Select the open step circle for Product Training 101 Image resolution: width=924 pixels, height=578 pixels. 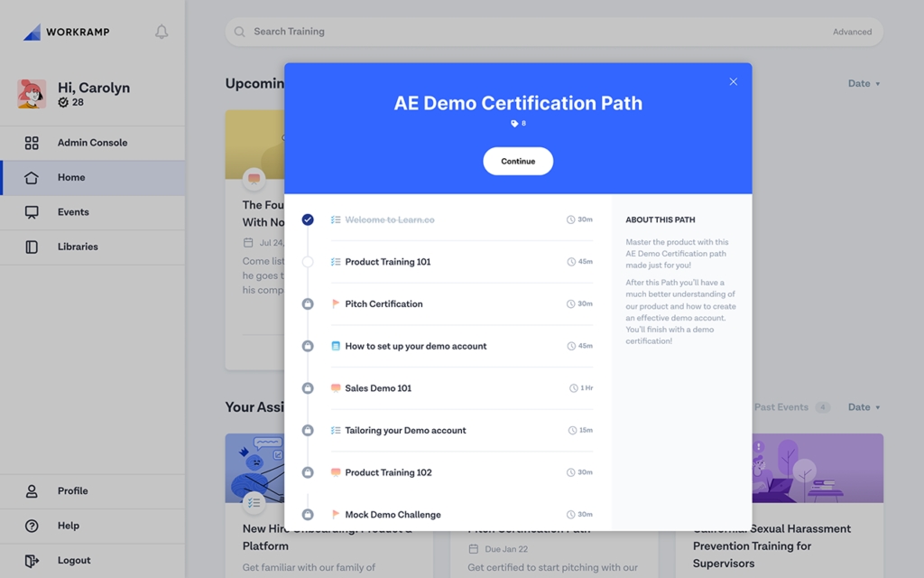308,262
